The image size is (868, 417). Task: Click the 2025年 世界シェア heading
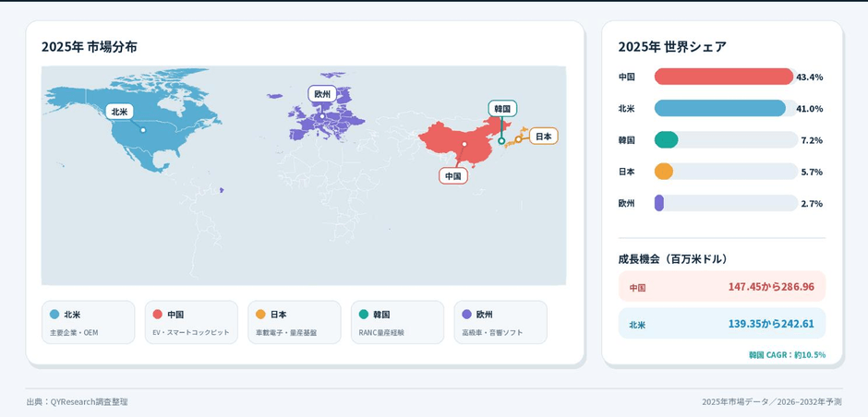[672, 47]
